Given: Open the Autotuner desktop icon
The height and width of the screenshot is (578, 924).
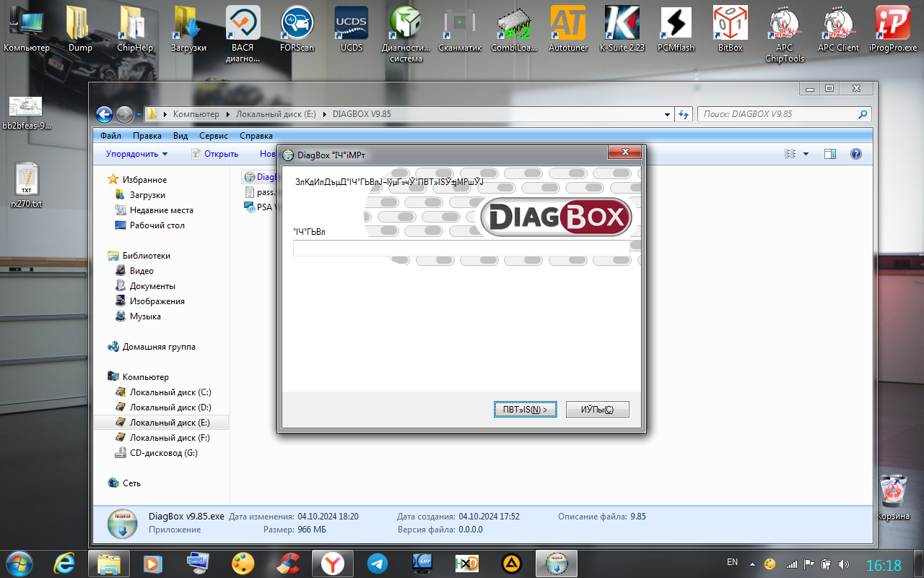Looking at the screenshot, I should pos(568,29).
